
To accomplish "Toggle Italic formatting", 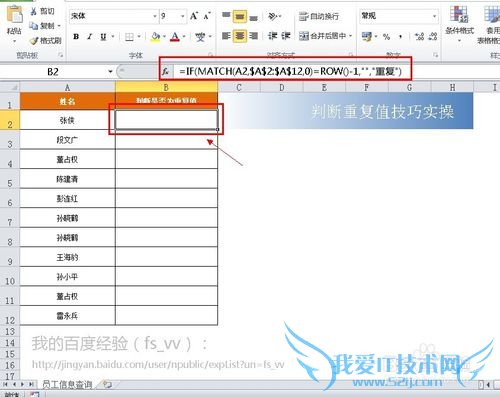I will 89,36.
